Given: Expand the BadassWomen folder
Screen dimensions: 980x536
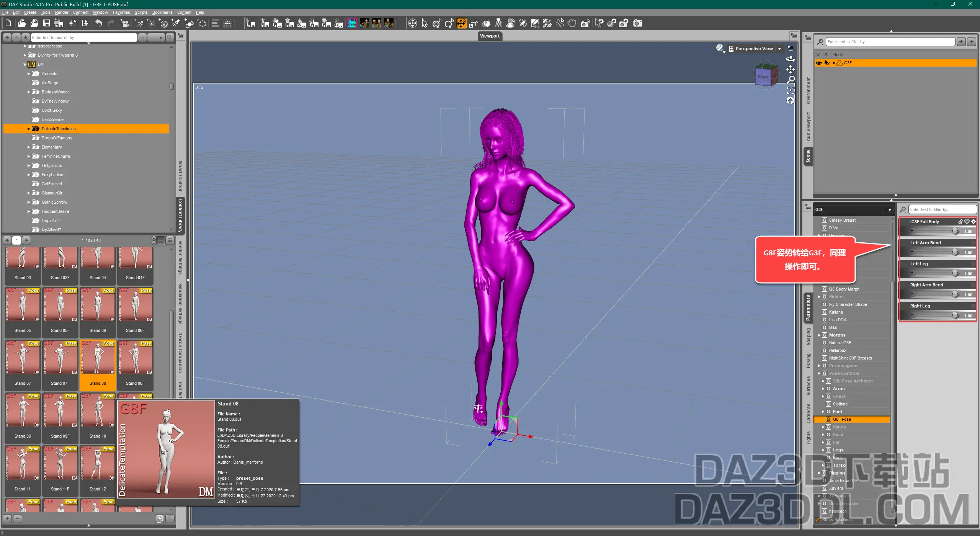Looking at the screenshot, I should click(x=29, y=92).
